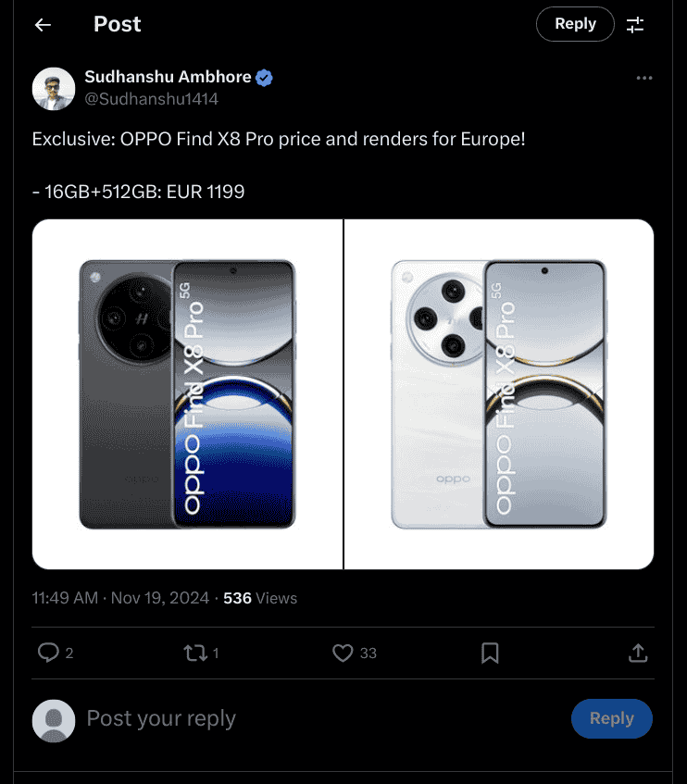Like the post with heart icon
687x784 pixels.
(343, 653)
